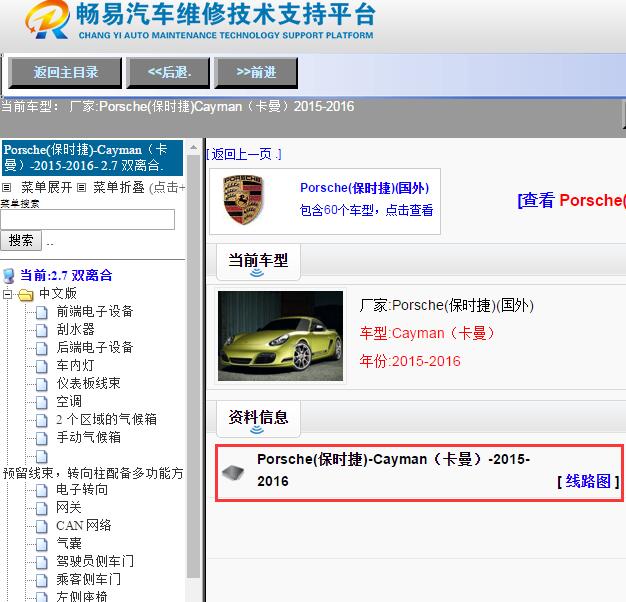This screenshot has width=626, height=602.
Task: Collapse the 中文版 tree node
Action: coord(7,295)
